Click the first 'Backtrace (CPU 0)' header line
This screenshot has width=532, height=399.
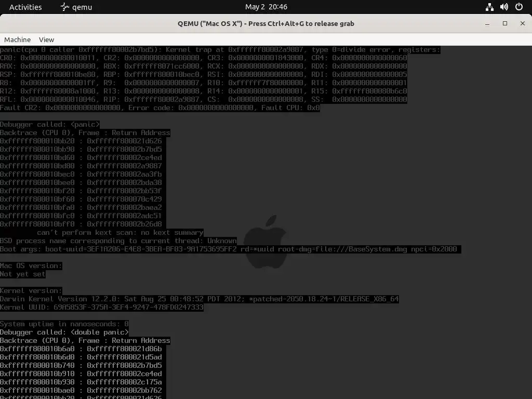(85, 132)
